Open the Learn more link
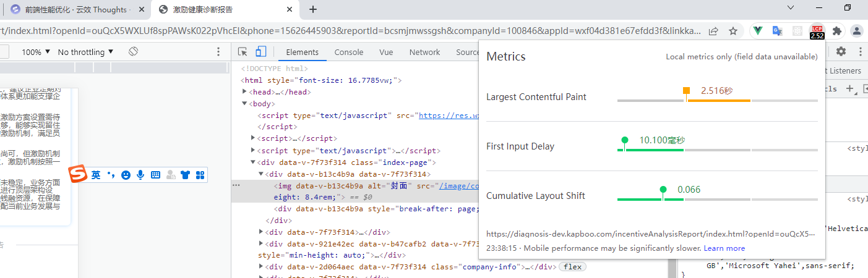868x278 pixels. click(x=724, y=248)
